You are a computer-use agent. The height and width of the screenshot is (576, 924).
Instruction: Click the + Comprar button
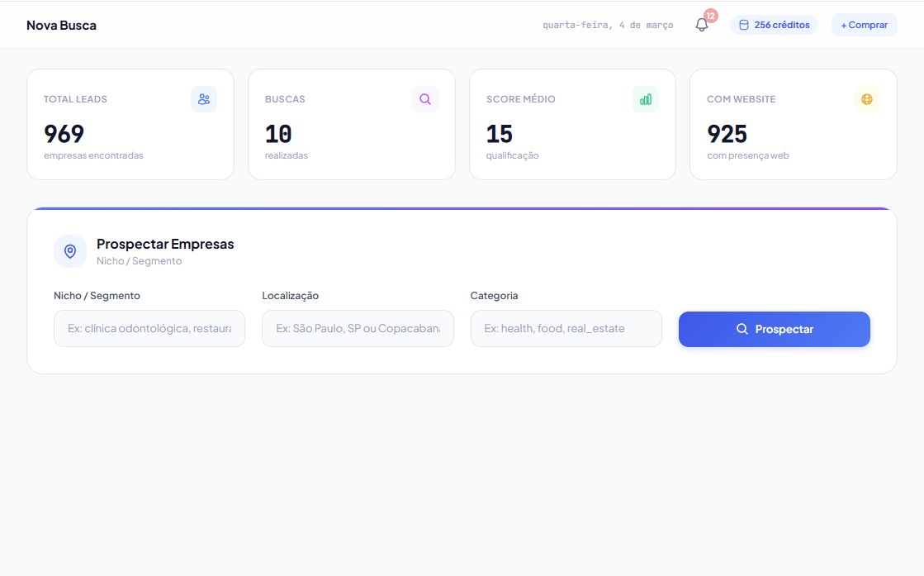(x=864, y=24)
